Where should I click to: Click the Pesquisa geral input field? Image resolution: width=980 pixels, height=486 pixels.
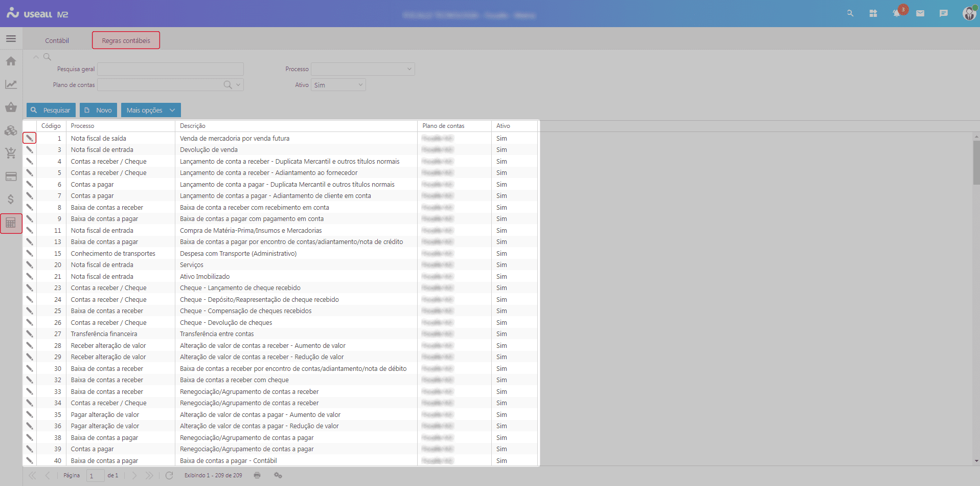click(x=170, y=69)
